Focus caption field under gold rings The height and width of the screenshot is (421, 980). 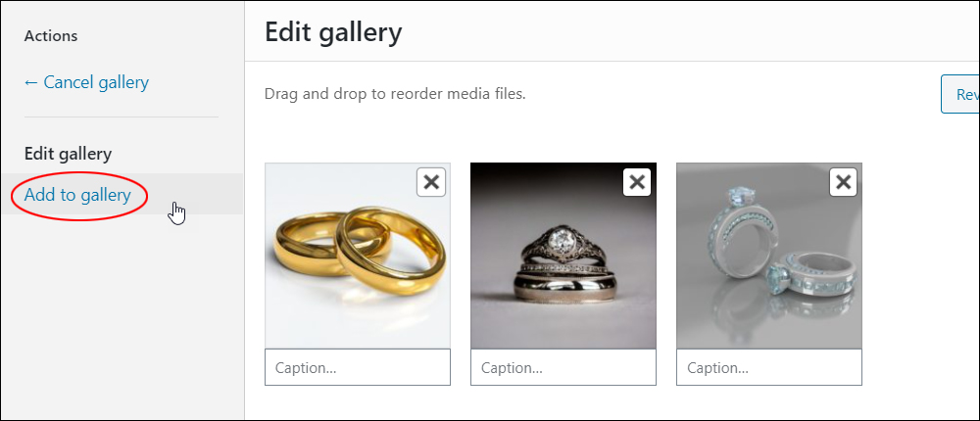click(x=358, y=367)
